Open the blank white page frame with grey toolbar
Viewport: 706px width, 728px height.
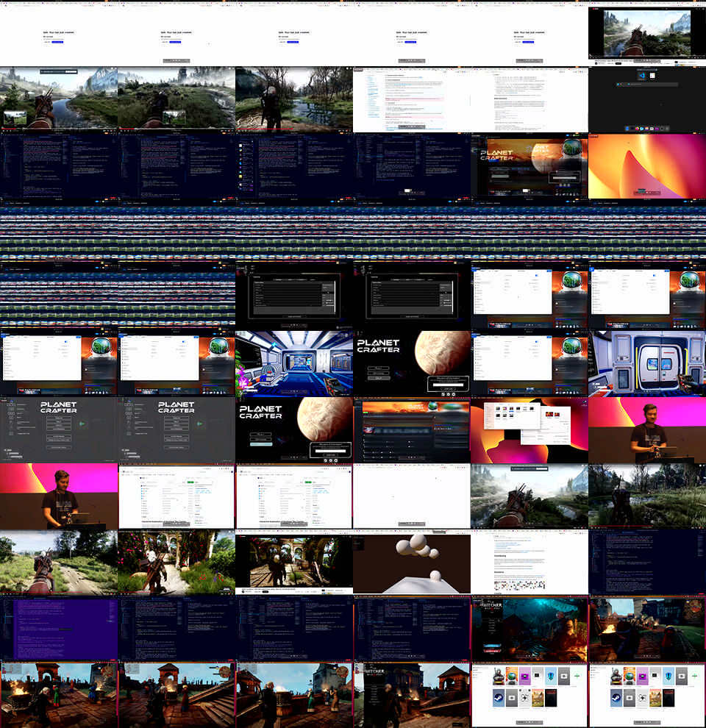pos(412,496)
